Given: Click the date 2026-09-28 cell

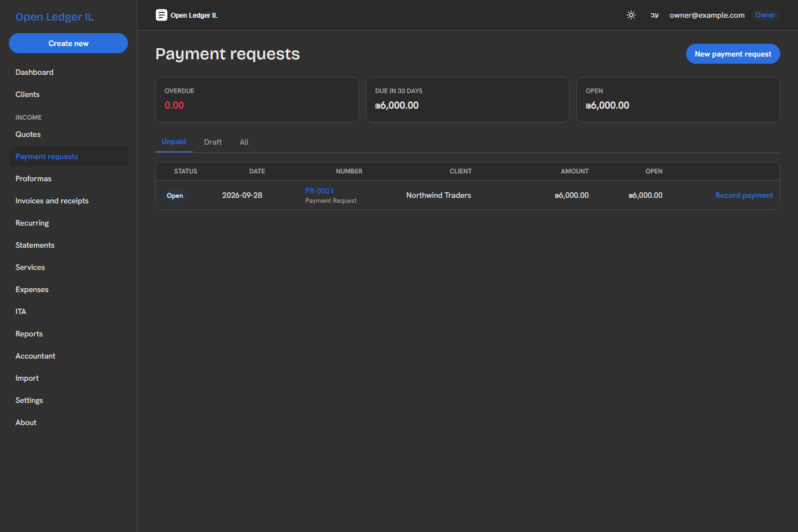Looking at the screenshot, I should 242,195.
